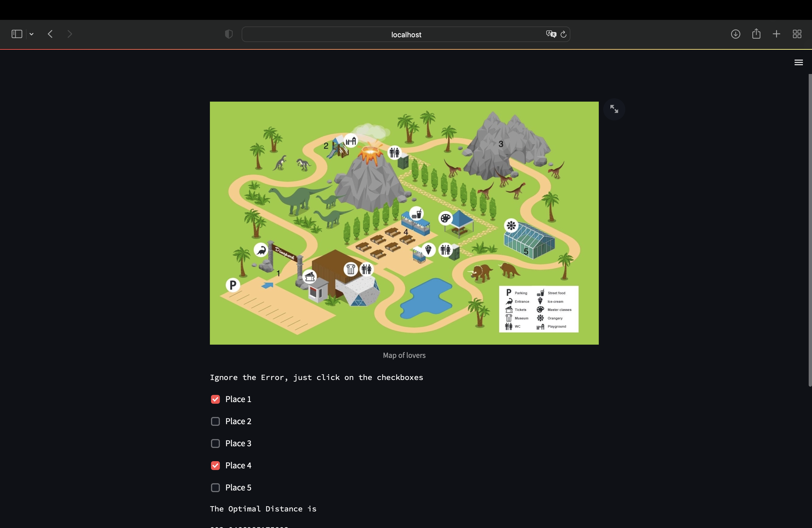Click the page reload icon
Image resolution: width=812 pixels, height=528 pixels.
(563, 35)
